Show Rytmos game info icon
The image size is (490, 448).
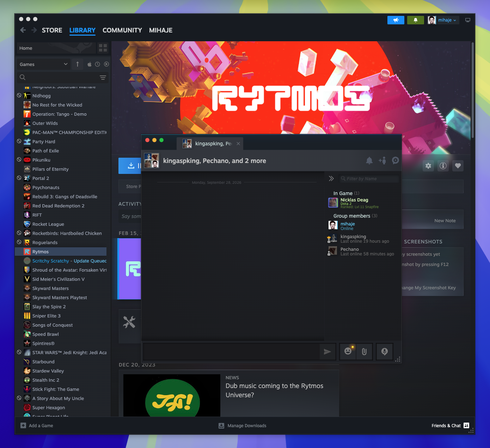[443, 166]
